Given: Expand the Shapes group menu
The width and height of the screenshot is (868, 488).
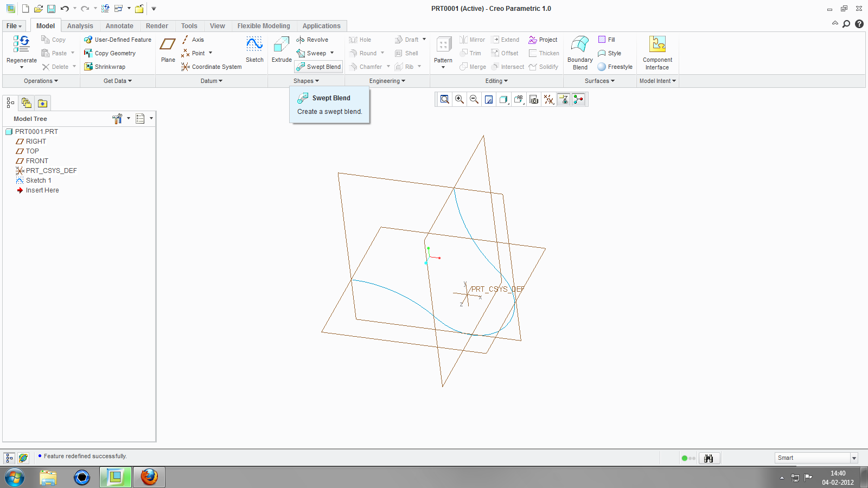Looking at the screenshot, I should [x=306, y=81].
